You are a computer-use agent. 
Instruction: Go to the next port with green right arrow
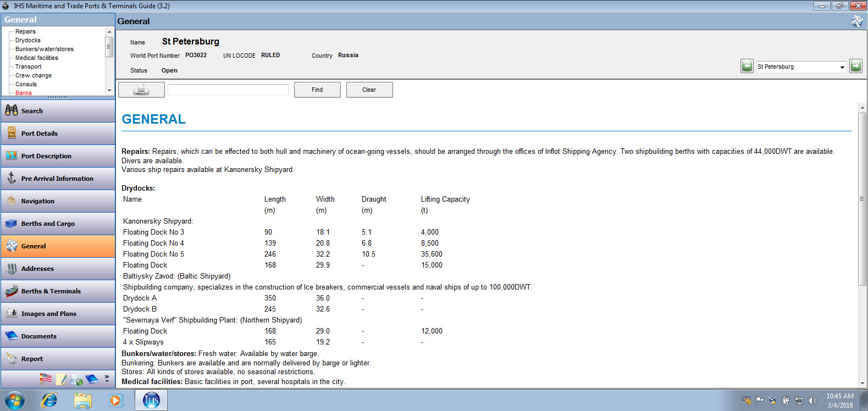coord(855,66)
